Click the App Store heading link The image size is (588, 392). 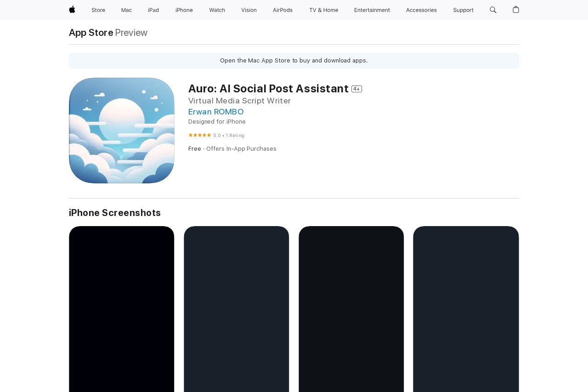pos(91,33)
